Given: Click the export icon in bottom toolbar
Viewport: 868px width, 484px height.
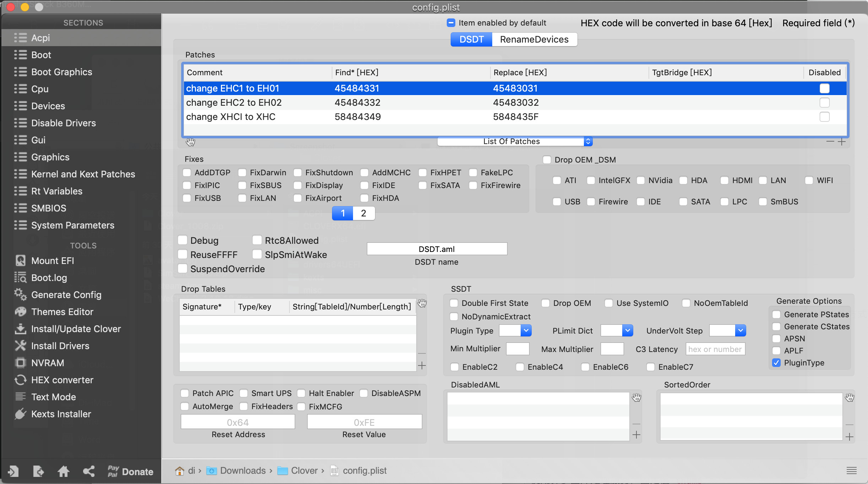Looking at the screenshot, I should pyautogui.click(x=38, y=471).
